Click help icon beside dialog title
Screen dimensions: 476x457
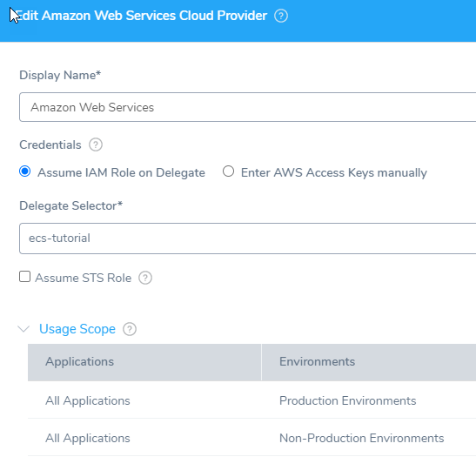click(x=281, y=16)
